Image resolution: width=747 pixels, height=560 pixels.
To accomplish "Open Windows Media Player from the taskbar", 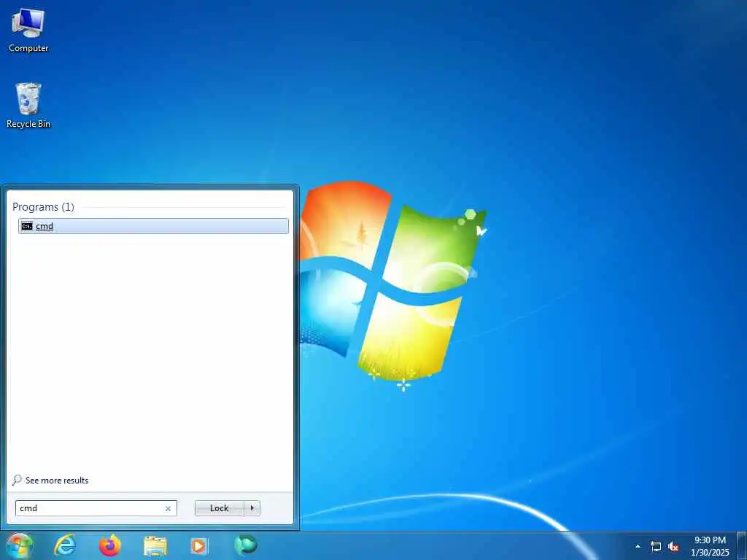I will pos(198,545).
